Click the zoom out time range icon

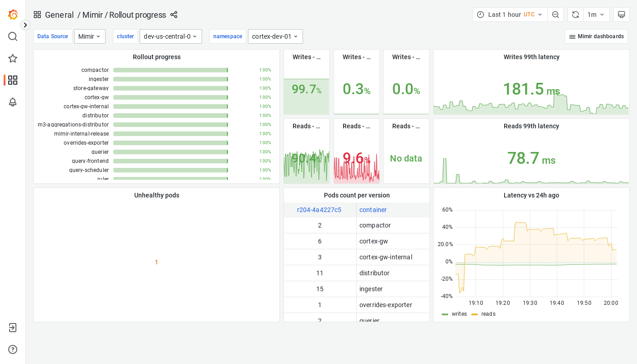pyautogui.click(x=556, y=14)
